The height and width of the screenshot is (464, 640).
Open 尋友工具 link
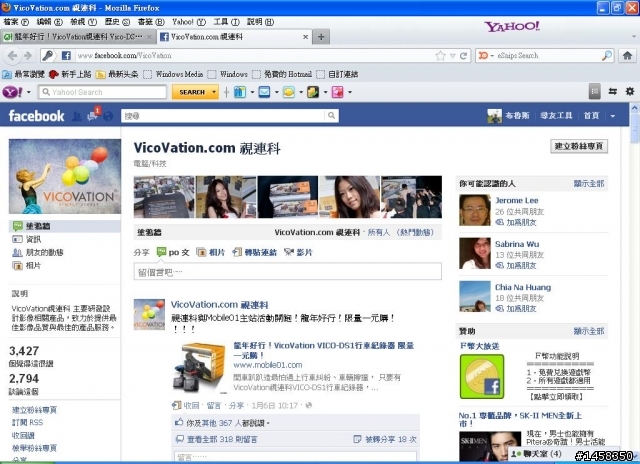pyautogui.click(x=556, y=116)
